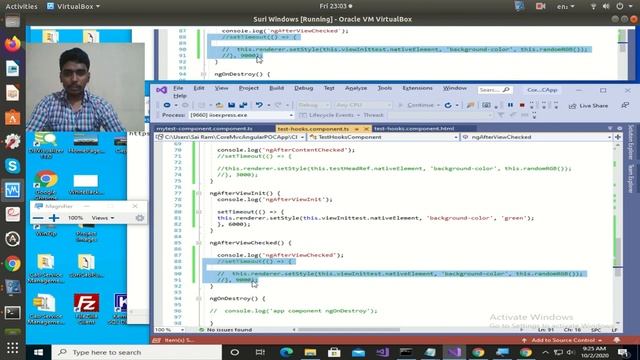The width and height of the screenshot is (640, 360).
Task: Open the Debug menu
Action: click(304, 88)
